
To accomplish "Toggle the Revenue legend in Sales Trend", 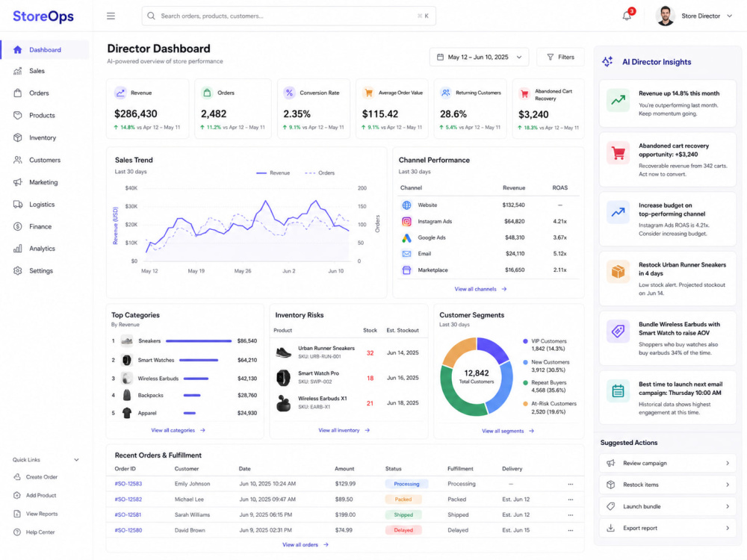I will [x=273, y=173].
